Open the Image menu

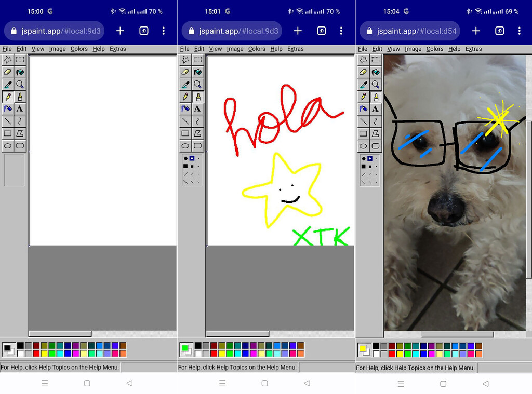pyautogui.click(x=57, y=48)
